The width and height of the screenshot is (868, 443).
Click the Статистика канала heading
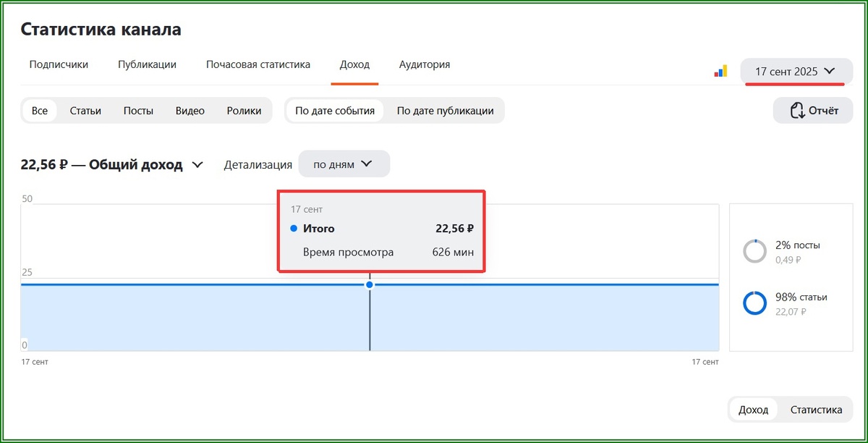(101, 30)
